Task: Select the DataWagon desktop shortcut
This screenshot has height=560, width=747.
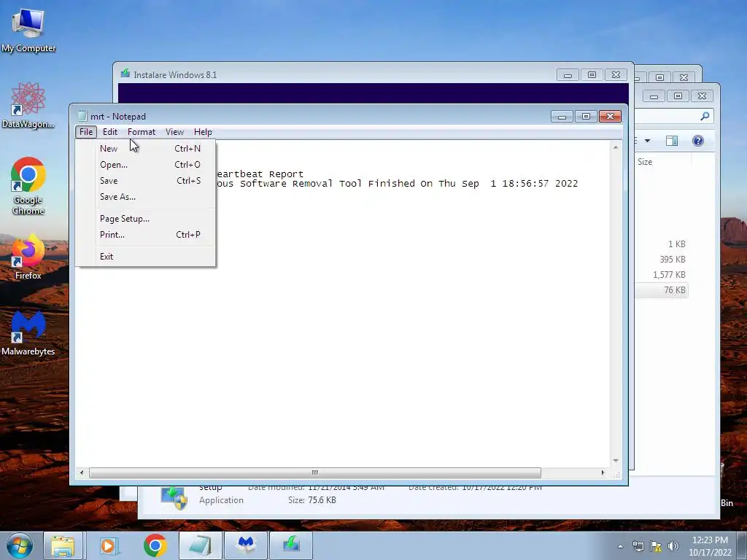Action: point(28,105)
